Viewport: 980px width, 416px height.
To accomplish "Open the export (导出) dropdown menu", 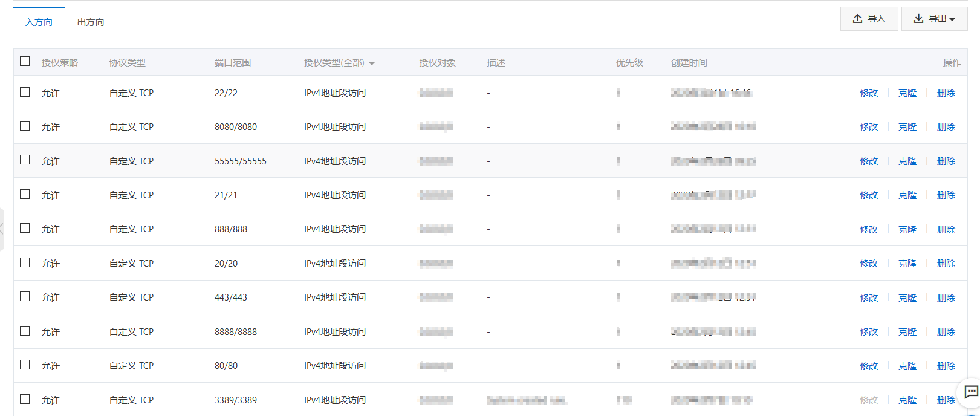I will [934, 19].
